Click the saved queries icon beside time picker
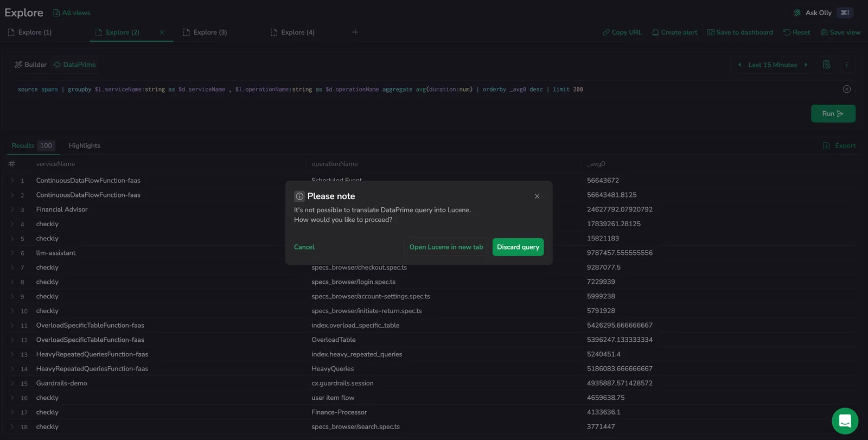Image resolution: width=868 pixels, height=440 pixels. (x=827, y=65)
